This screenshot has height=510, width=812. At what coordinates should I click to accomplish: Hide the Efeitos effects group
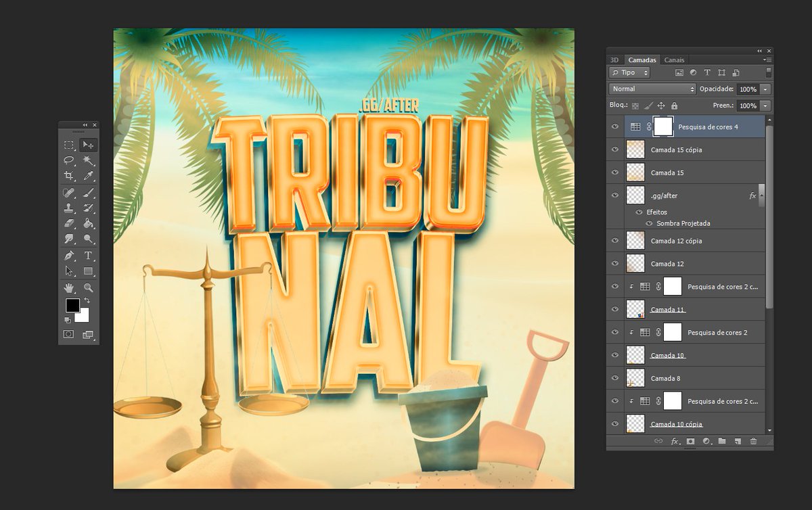(x=639, y=212)
